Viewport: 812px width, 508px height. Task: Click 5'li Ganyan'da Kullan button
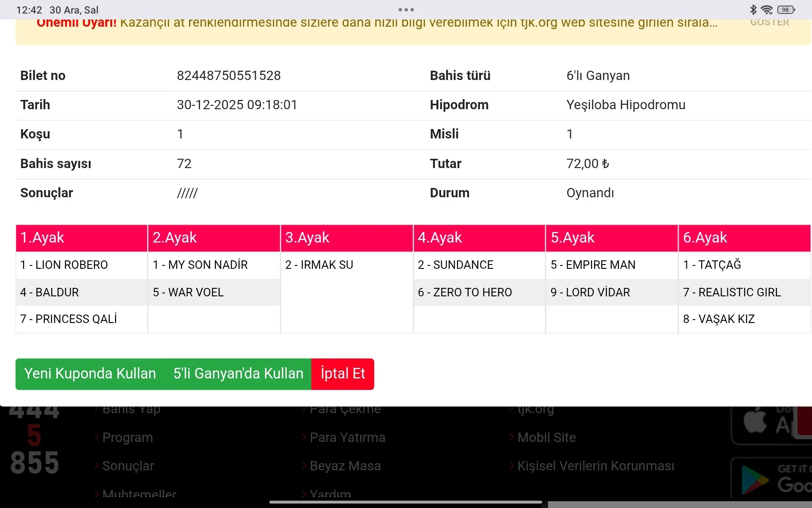coord(238,374)
